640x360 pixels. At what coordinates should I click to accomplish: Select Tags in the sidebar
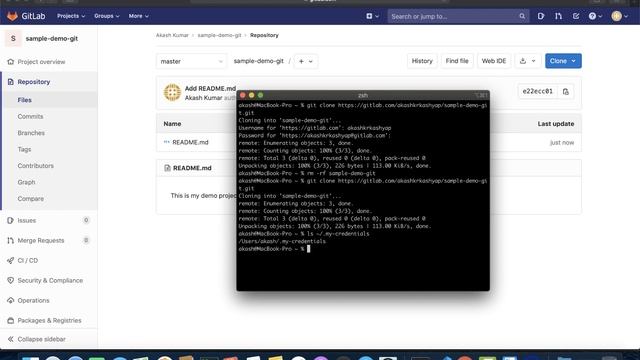24,149
